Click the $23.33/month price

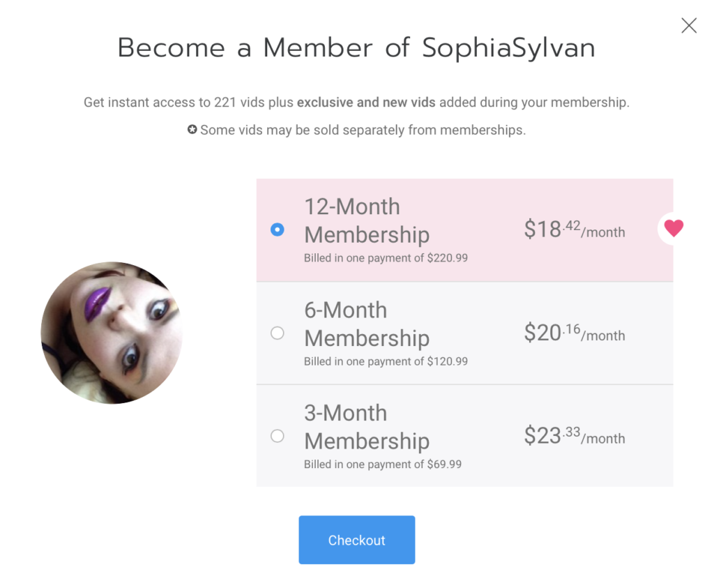pos(575,435)
